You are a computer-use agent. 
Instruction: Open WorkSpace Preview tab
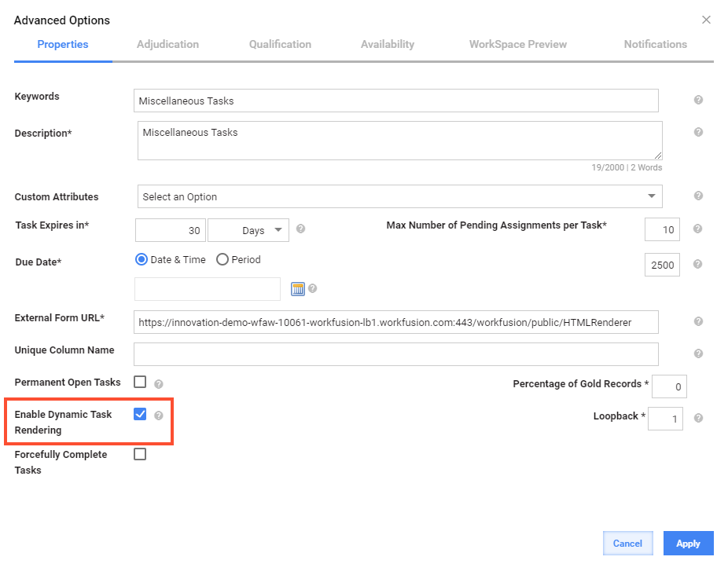pyautogui.click(x=517, y=45)
